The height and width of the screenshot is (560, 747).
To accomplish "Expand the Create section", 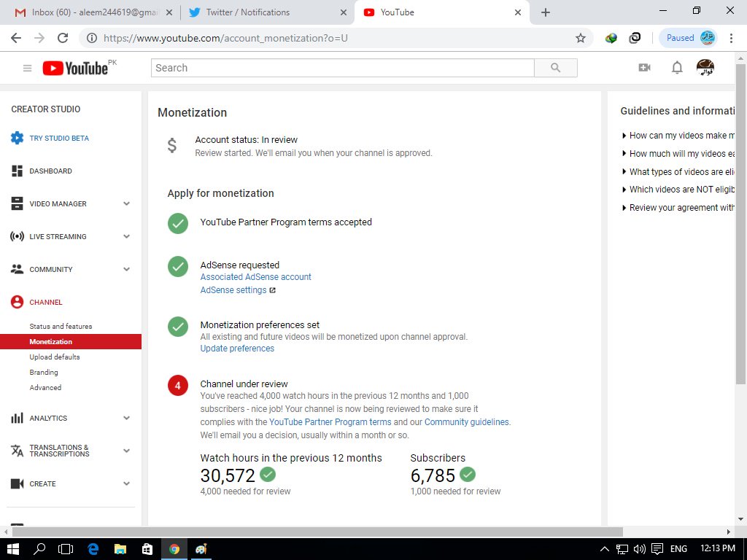I will (x=127, y=484).
